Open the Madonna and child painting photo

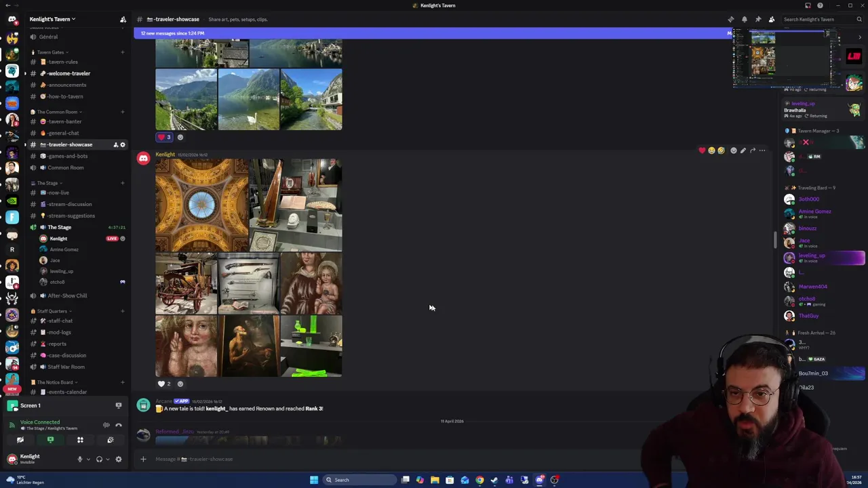[311, 283]
